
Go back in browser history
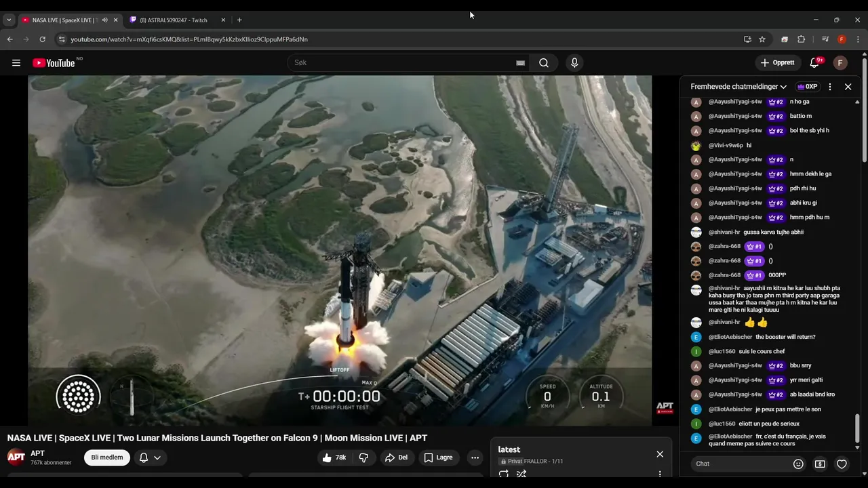[10, 39]
